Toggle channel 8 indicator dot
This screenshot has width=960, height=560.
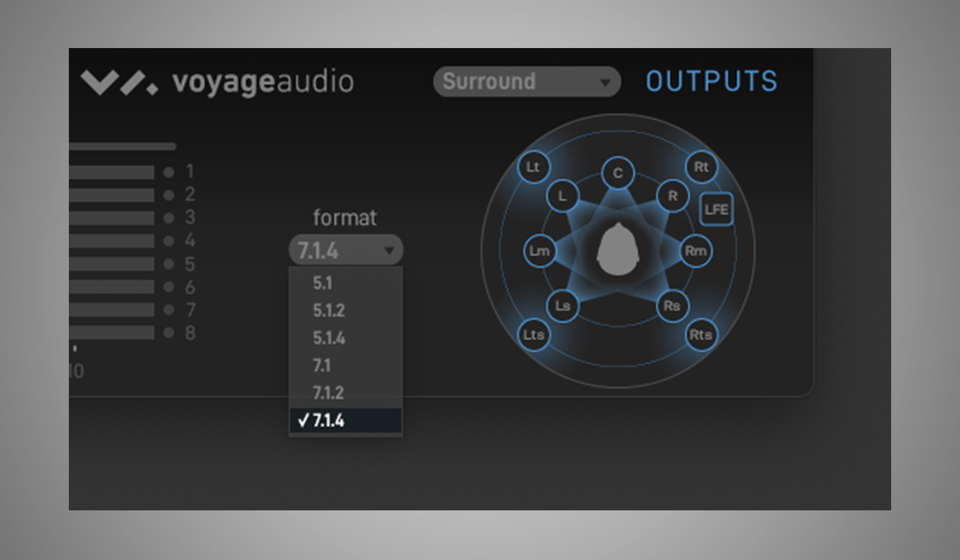[169, 333]
